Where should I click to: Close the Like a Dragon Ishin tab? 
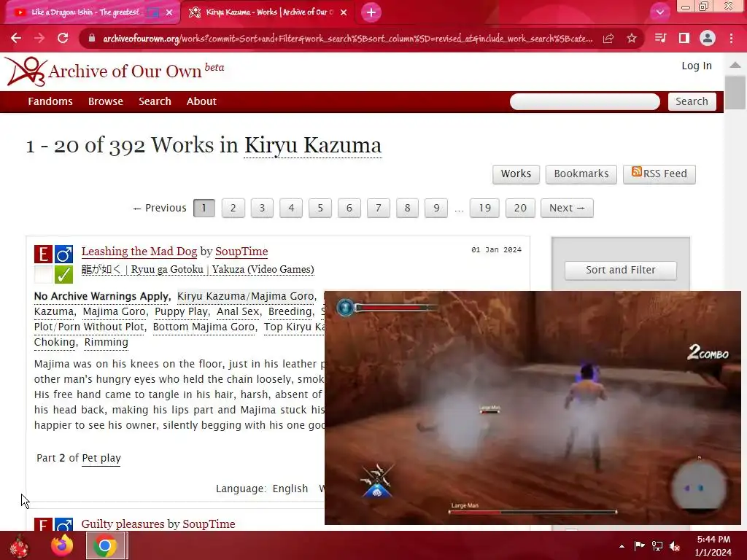[x=169, y=12]
